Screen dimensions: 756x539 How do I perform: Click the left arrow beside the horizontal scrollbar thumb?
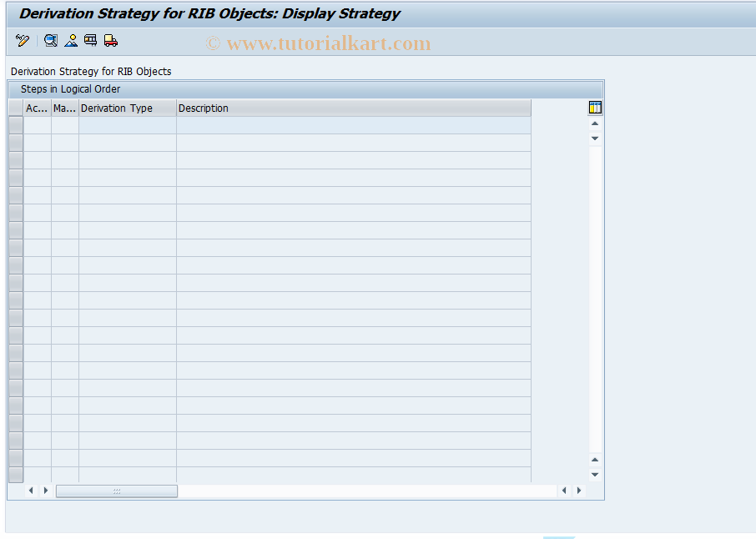pos(31,491)
